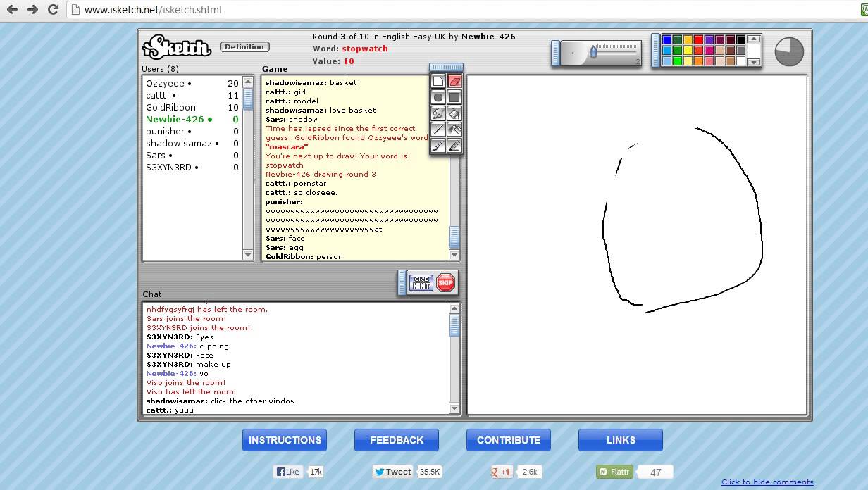Select user shadowisamaz in Users list
Screen dimensions: 868x490
coord(192,143)
